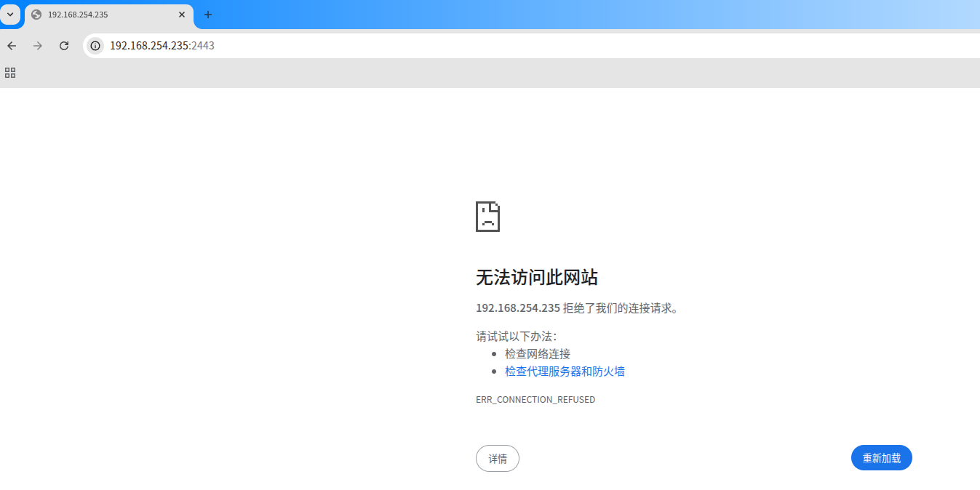Go back using the back arrow
Image resolution: width=980 pixels, height=490 pixels.
[12, 46]
